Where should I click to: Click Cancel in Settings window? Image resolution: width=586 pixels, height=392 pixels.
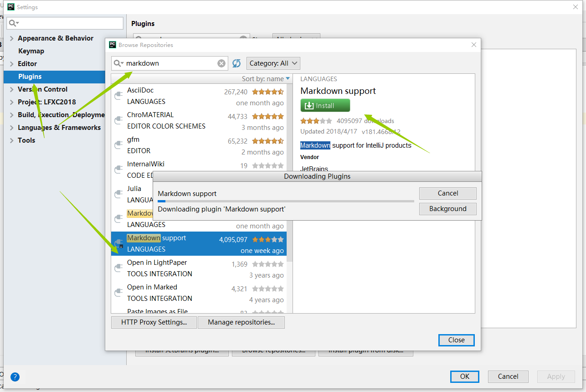(508, 377)
